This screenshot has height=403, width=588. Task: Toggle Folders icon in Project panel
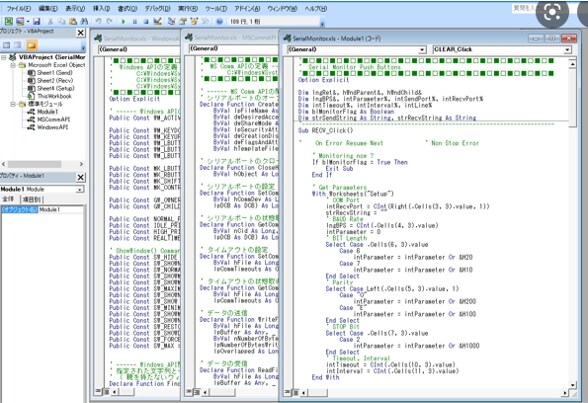(32, 45)
